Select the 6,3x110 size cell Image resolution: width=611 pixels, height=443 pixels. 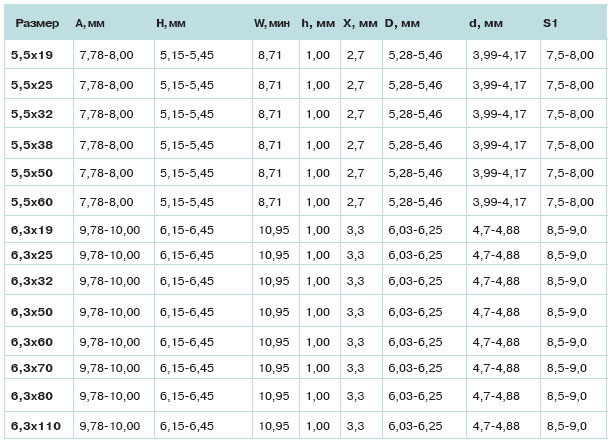pyautogui.click(x=36, y=426)
